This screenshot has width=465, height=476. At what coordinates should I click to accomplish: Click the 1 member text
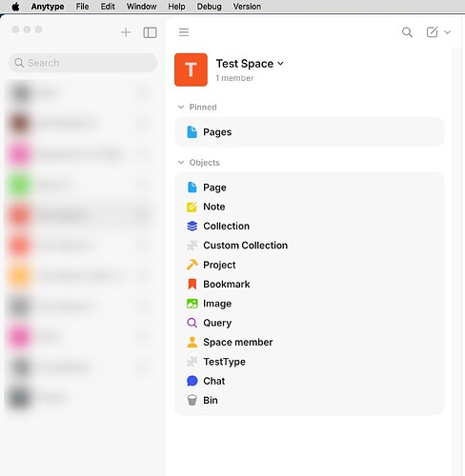pyautogui.click(x=234, y=78)
